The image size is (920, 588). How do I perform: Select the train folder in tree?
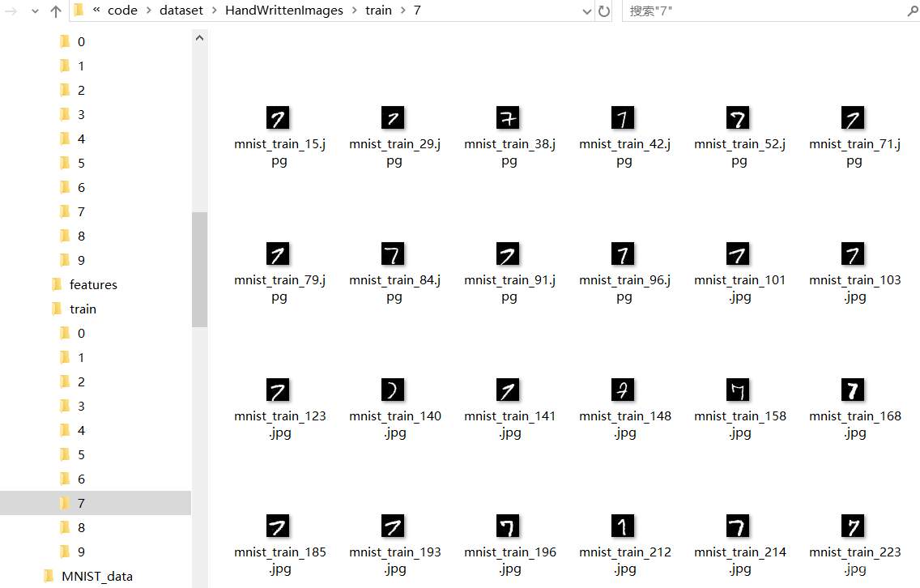(83, 309)
